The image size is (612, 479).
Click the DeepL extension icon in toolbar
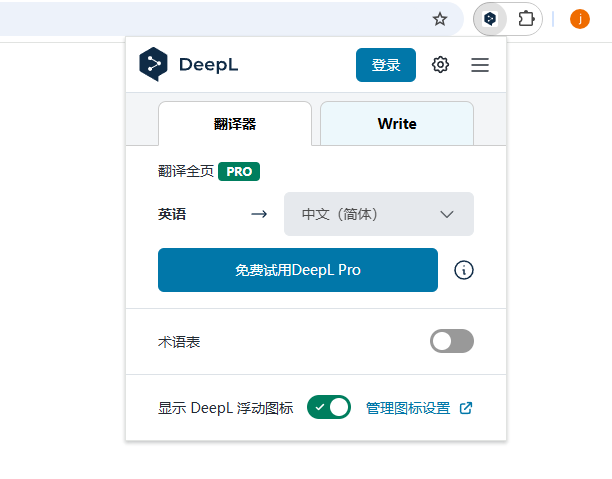490,19
